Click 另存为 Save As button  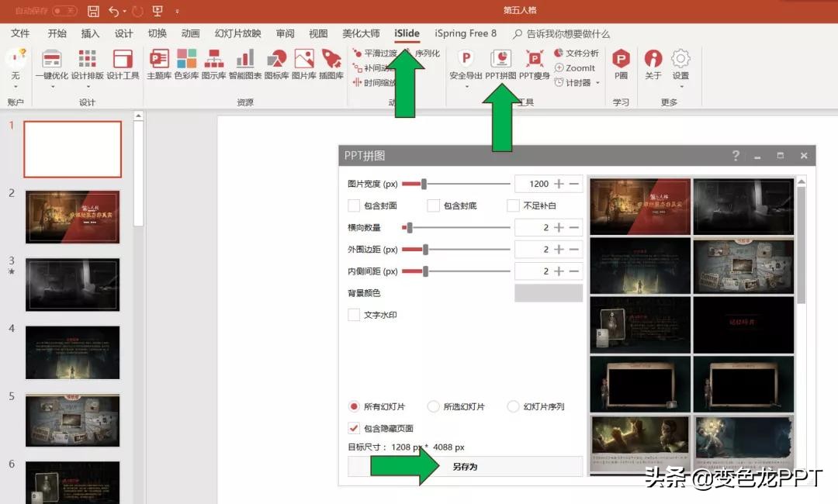(x=465, y=467)
